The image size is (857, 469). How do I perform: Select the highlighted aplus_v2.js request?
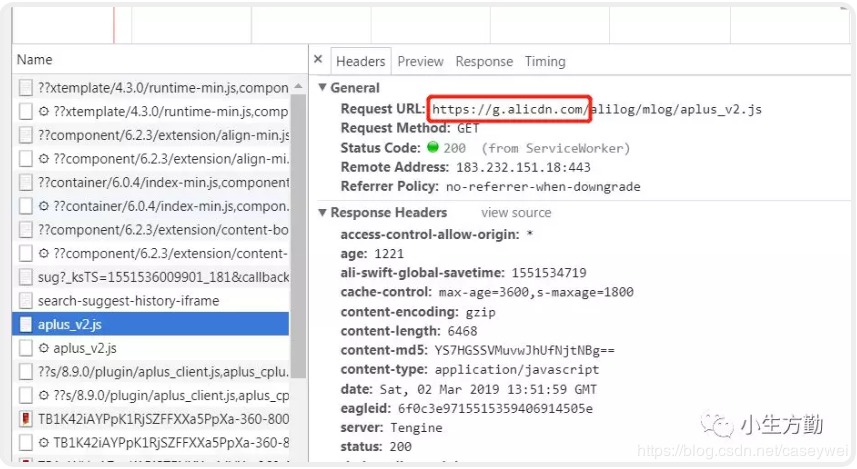(x=151, y=324)
